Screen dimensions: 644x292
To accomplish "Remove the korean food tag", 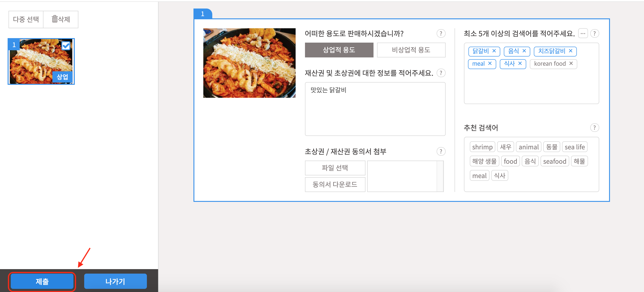I will point(571,64).
